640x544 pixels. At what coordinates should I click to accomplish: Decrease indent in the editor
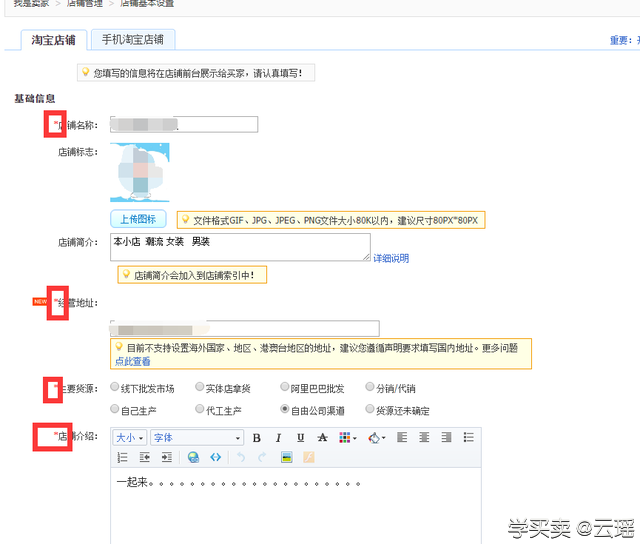(144, 457)
